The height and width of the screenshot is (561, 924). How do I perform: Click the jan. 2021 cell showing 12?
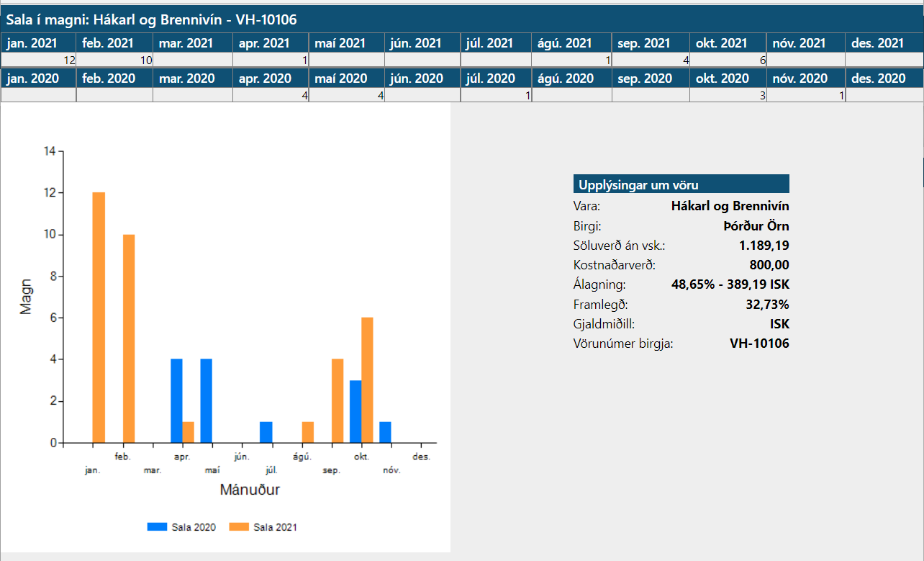38,60
